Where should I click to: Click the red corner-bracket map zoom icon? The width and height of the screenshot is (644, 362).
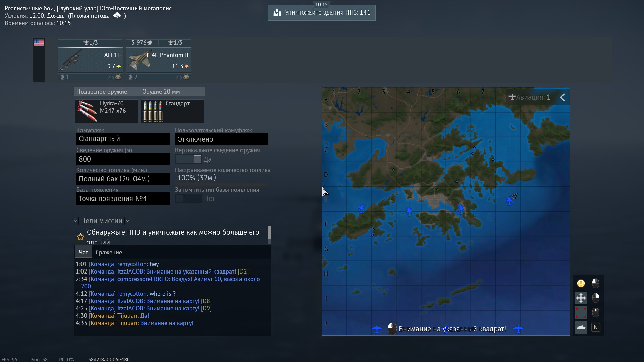pos(581,313)
